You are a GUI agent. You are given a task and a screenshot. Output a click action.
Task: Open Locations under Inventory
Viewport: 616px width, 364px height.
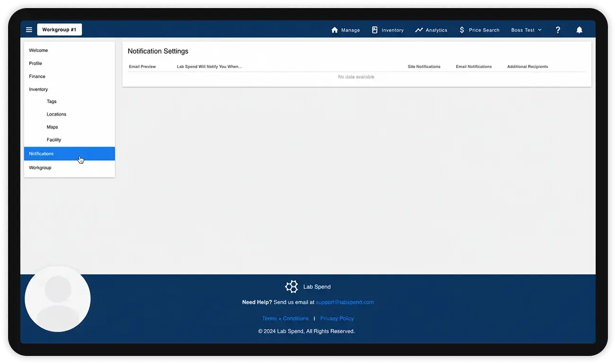[56, 114]
